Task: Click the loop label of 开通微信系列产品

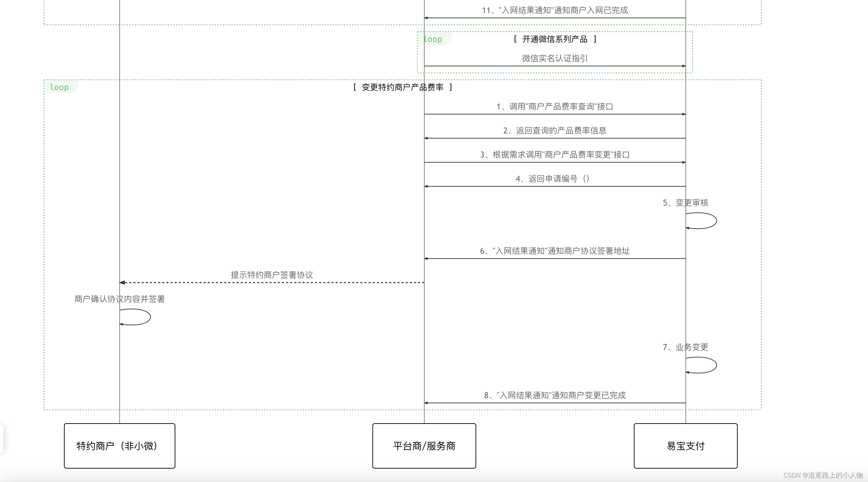Action: point(433,39)
